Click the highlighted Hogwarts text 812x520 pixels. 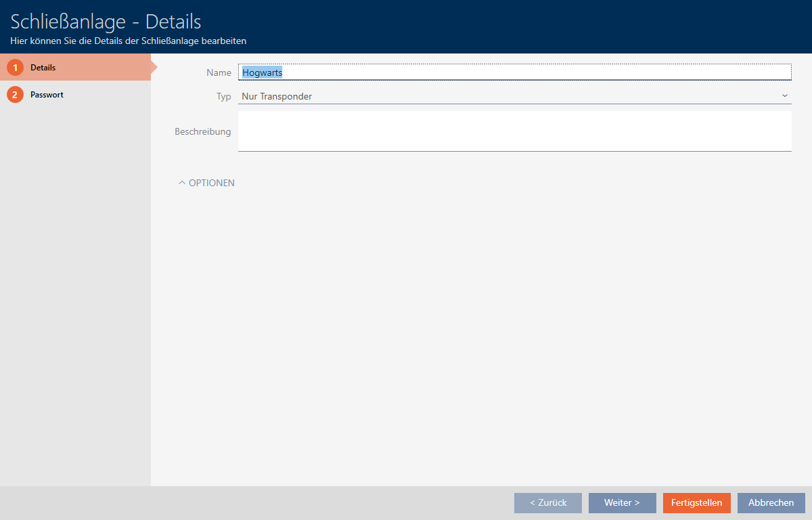[262, 72]
